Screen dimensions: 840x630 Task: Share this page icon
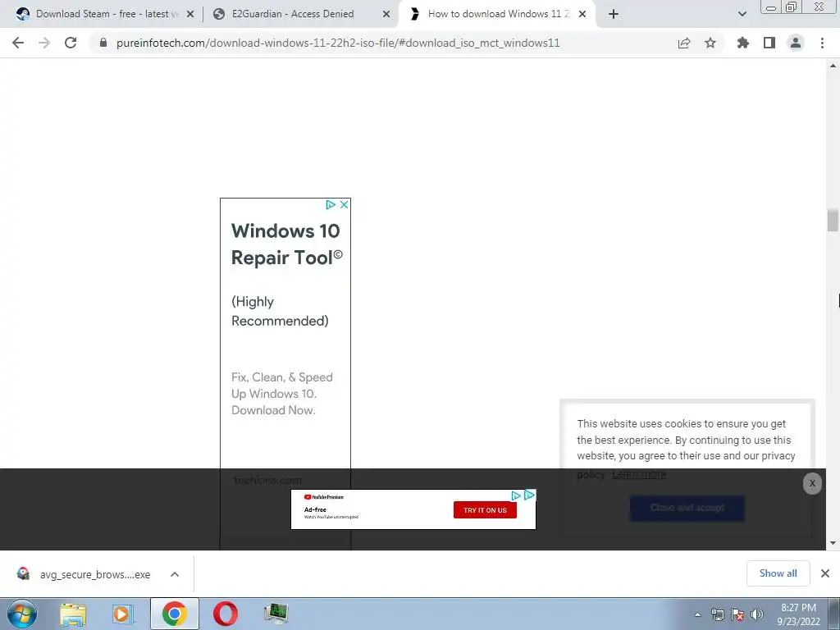pos(684,43)
